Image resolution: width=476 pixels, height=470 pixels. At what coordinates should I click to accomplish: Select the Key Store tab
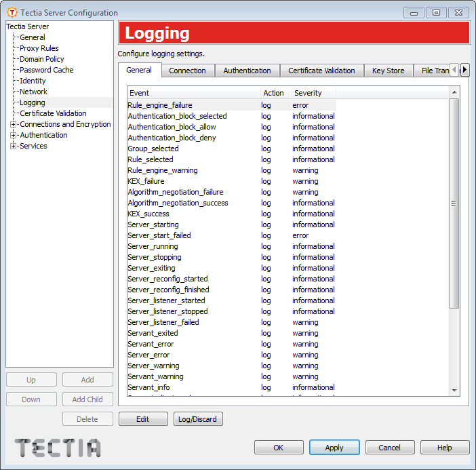[x=389, y=71]
